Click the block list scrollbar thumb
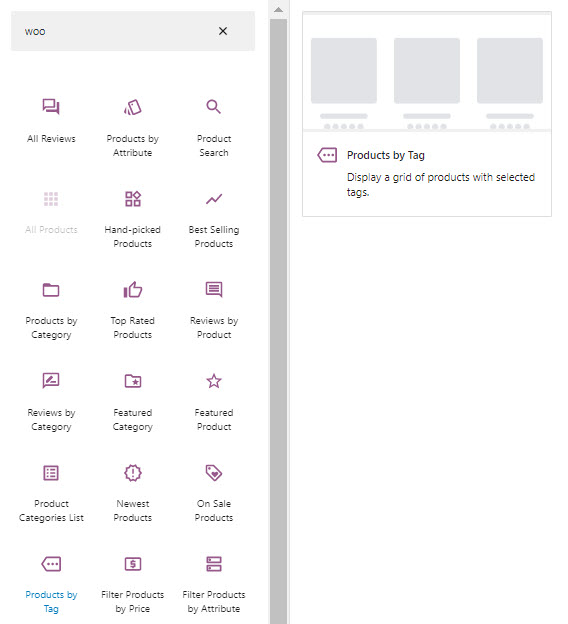The image size is (568, 624). click(278, 321)
